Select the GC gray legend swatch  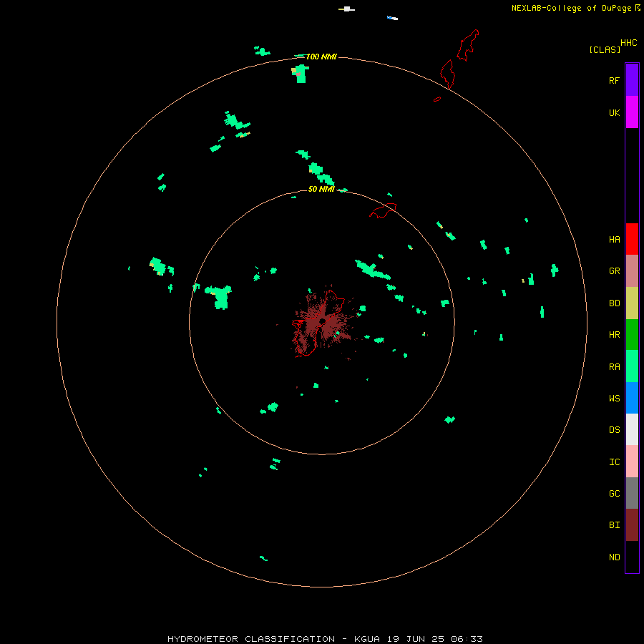[632, 493]
